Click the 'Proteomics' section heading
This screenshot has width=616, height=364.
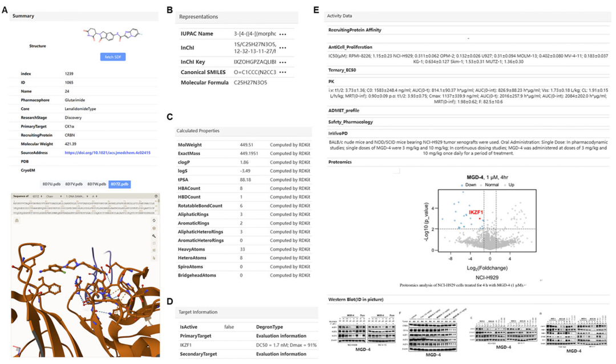pyautogui.click(x=340, y=162)
